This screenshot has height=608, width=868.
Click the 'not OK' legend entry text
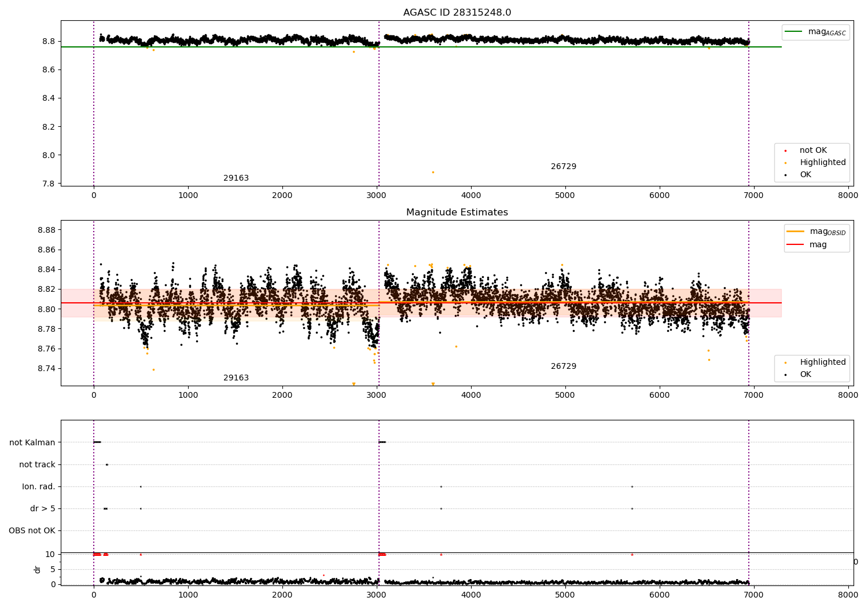tap(813, 151)
